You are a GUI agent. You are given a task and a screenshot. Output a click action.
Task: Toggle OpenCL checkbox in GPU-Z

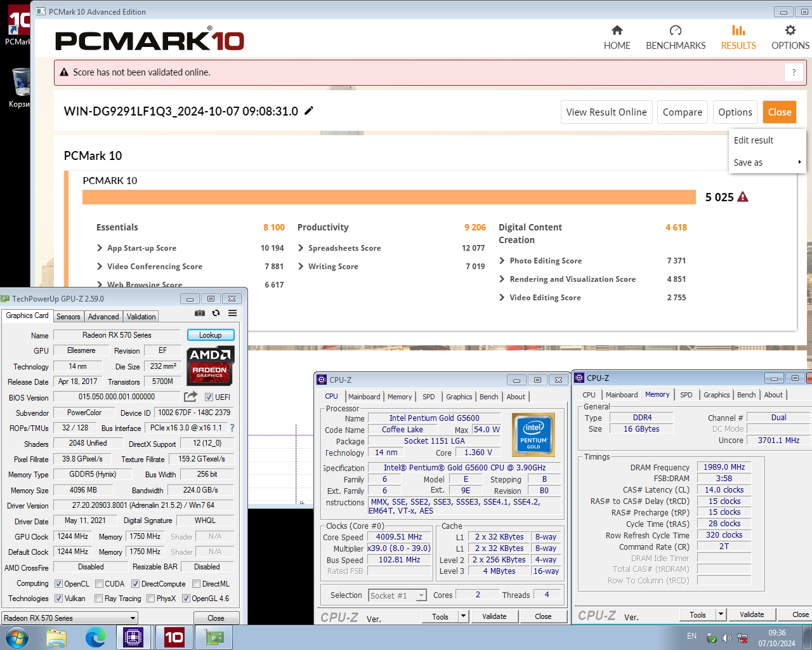click(x=58, y=584)
